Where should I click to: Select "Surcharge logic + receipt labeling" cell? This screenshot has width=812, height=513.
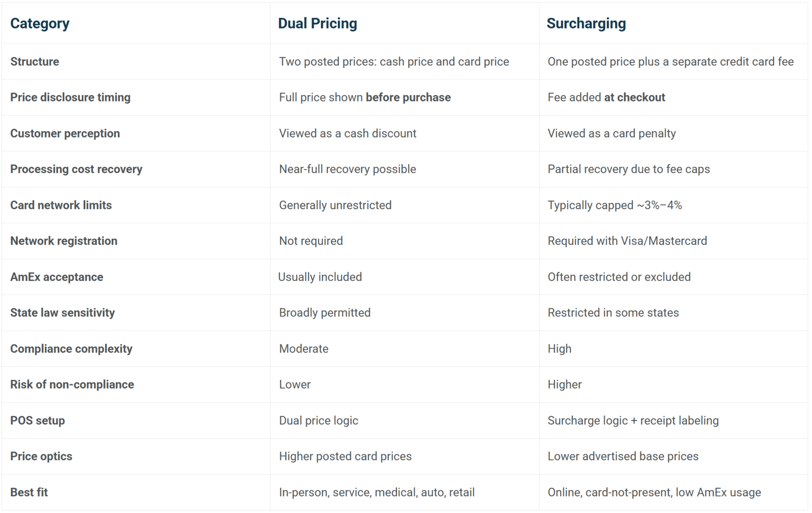click(633, 421)
